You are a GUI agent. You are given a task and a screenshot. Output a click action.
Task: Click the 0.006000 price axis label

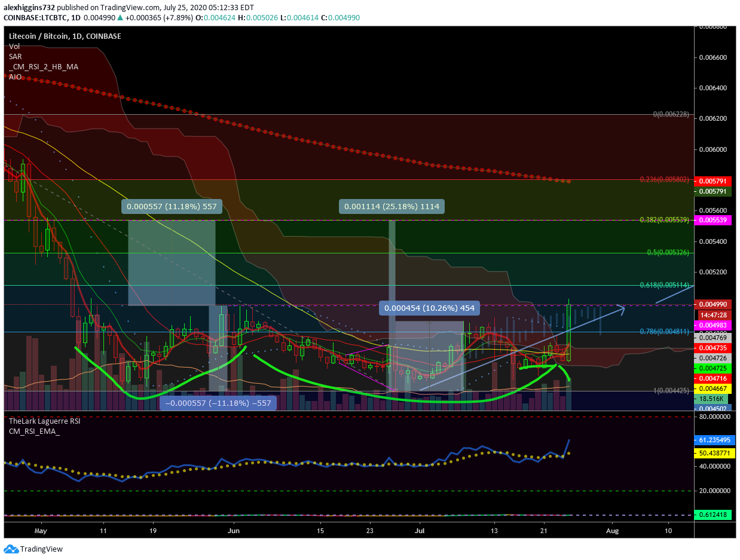(713, 149)
